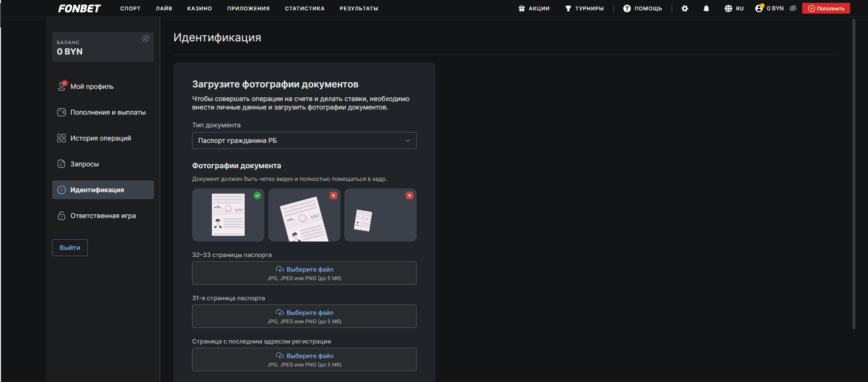Open Турниры with the trophy icon
The height and width of the screenshot is (382, 868).
point(568,8)
